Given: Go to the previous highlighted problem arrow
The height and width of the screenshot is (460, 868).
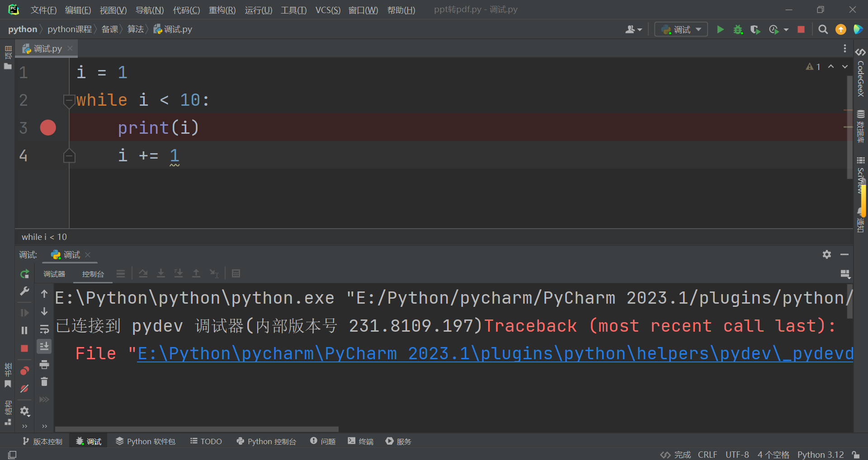Looking at the screenshot, I should (x=831, y=66).
